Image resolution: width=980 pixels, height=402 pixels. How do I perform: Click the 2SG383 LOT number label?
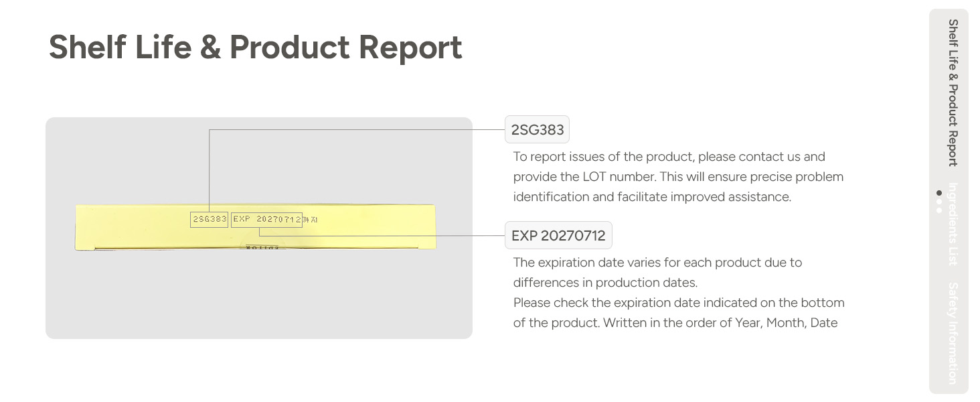[x=537, y=130]
